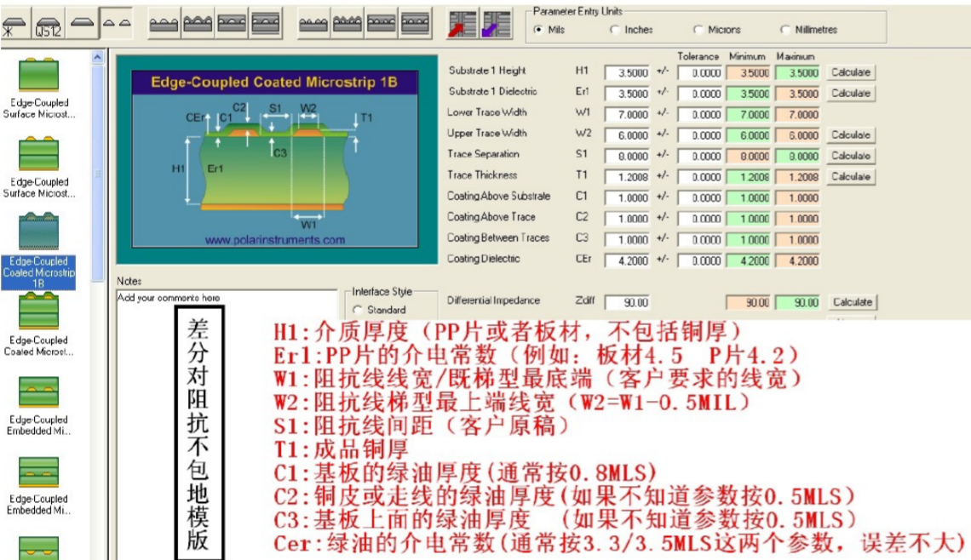
Task: Click the Coating Above Substrate C1 value field
Action: pos(627,198)
